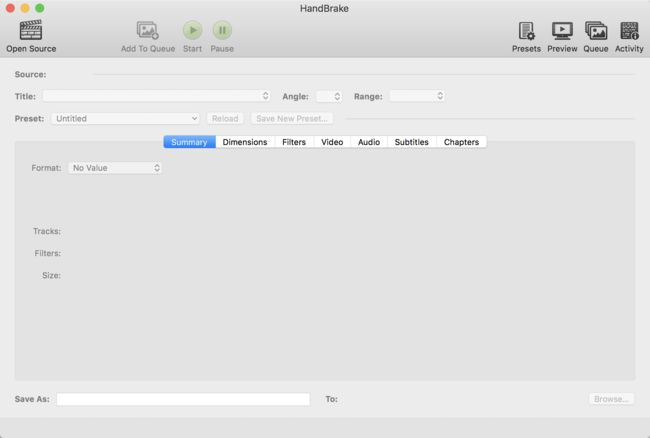Click the Browse button

[611, 399]
